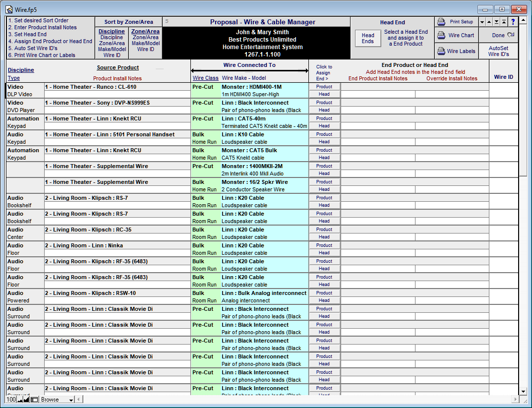Click Wire ID field for Runco CL-610 row
The image size is (532, 408).
click(504, 90)
